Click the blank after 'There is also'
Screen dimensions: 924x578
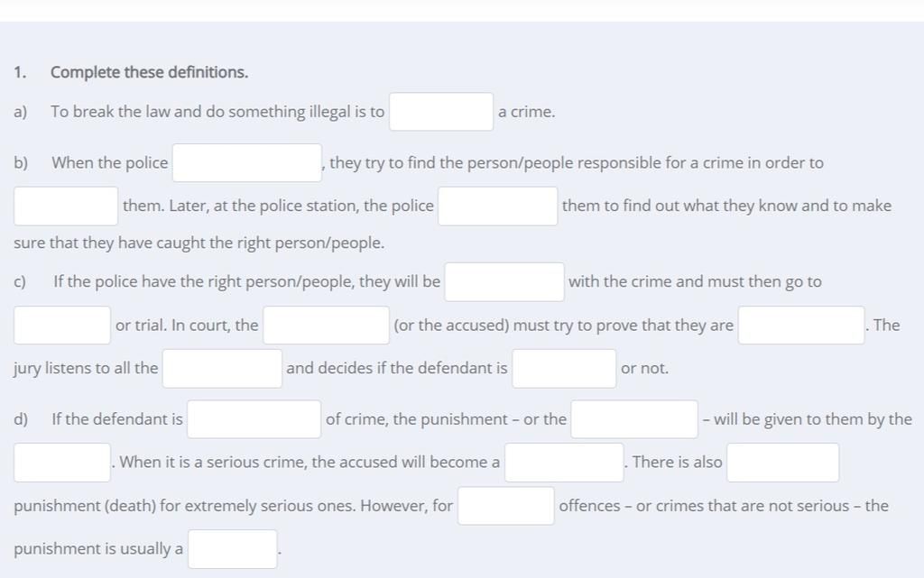pos(782,463)
